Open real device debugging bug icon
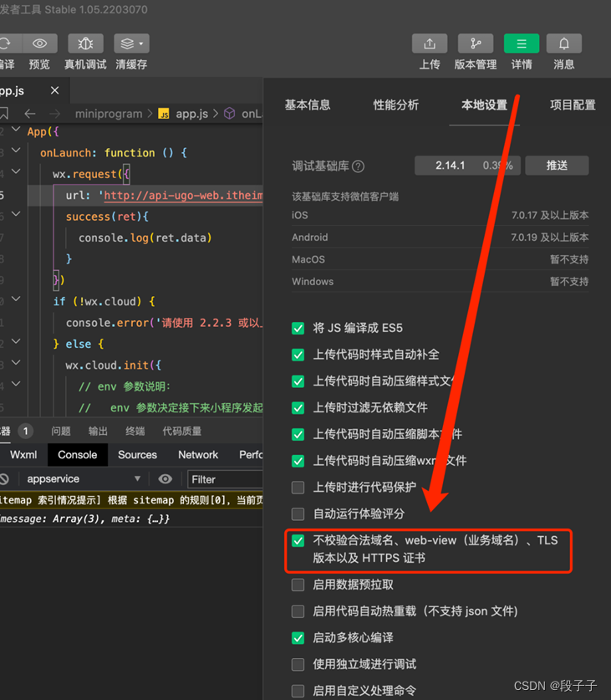Image resolution: width=611 pixels, height=700 pixels. pos(85,43)
